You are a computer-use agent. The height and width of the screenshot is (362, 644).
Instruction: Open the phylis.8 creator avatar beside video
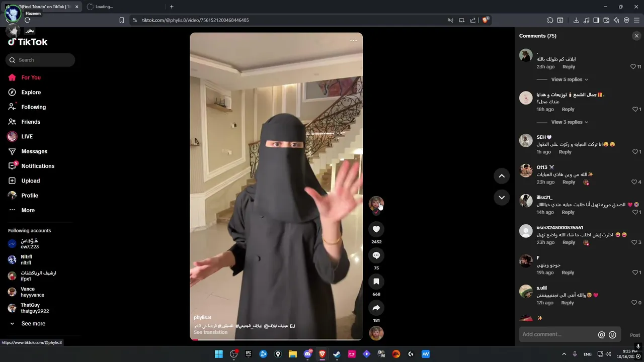376,203
